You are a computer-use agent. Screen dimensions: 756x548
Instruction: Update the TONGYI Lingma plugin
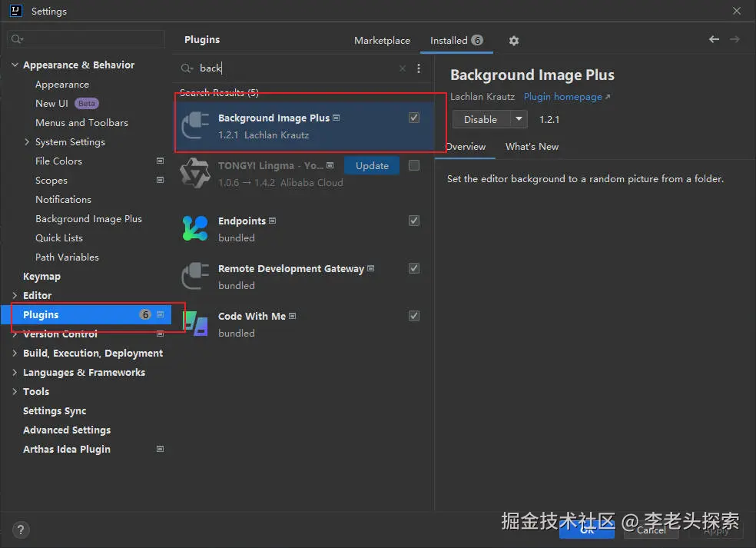coord(372,165)
